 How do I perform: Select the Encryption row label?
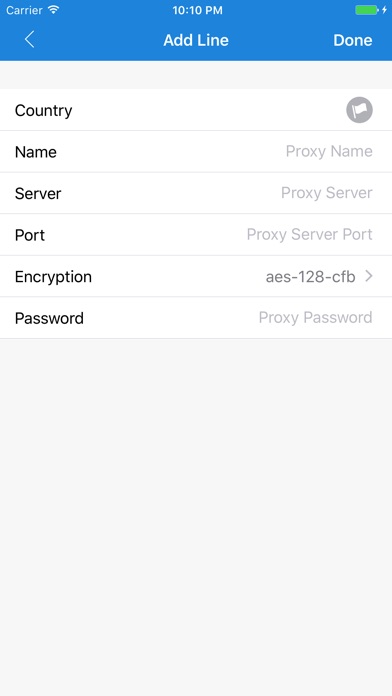click(53, 277)
